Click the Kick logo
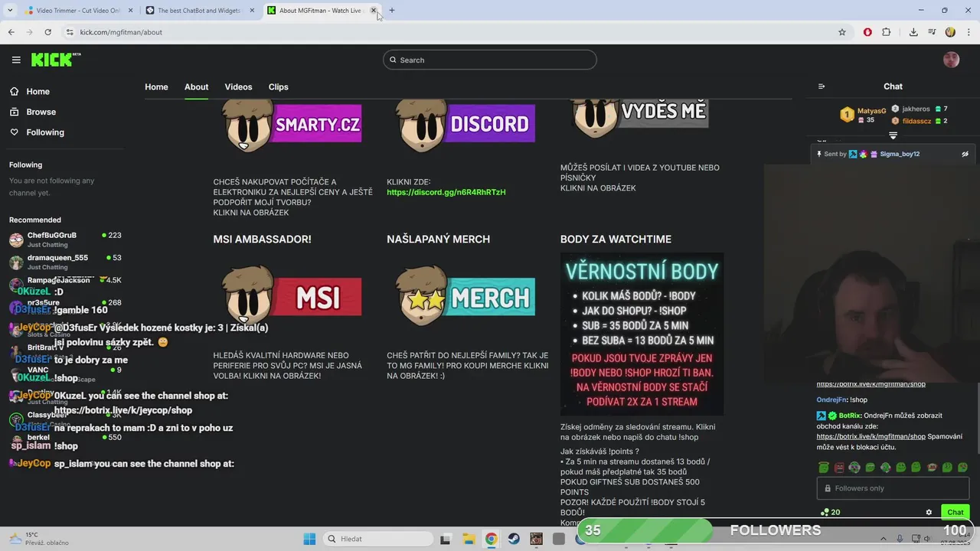 coord(55,60)
